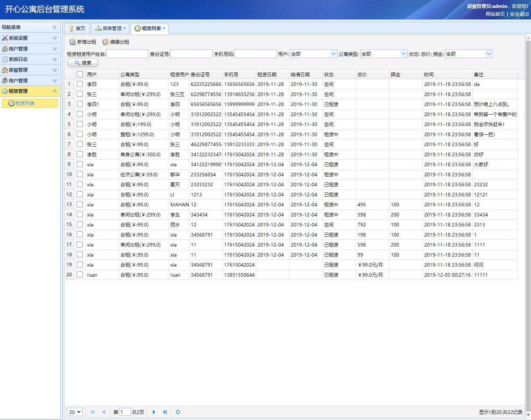The height and width of the screenshot is (420, 531).
Task: Collapse the 导航菜单 navigation panel
Action: click(x=54, y=27)
